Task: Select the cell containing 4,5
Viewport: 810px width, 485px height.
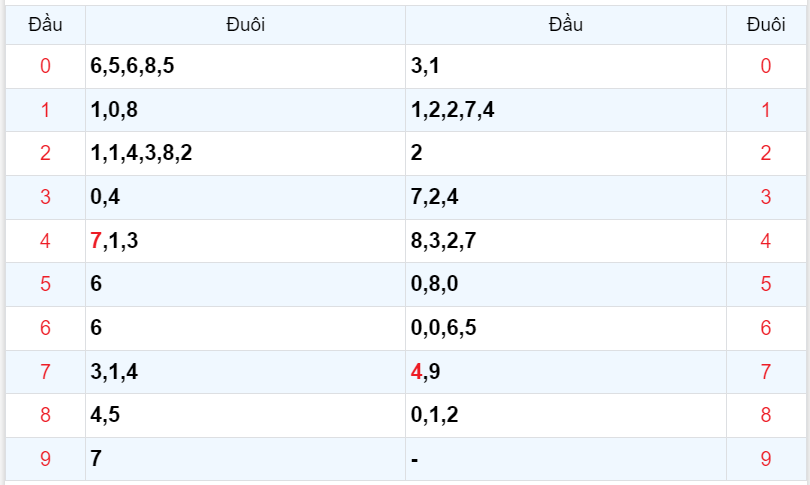Action: tap(104, 415)
